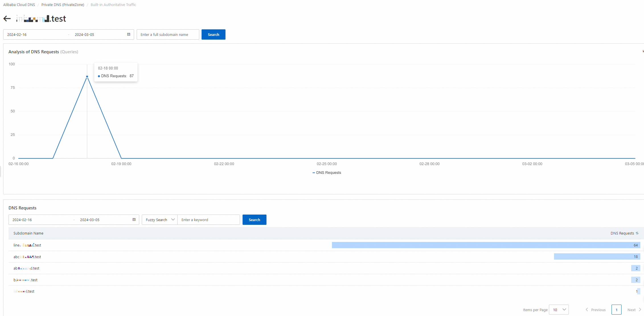The image size is (644, 316).
Task: Click the Previous page chevron
Action: pos(587,310)
